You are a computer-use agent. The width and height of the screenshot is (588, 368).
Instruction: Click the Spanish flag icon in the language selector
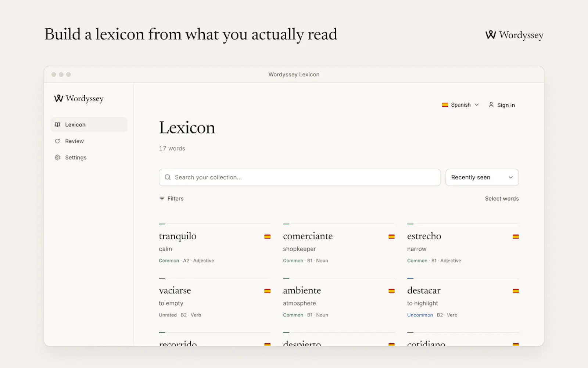click(x=445, y=105)
